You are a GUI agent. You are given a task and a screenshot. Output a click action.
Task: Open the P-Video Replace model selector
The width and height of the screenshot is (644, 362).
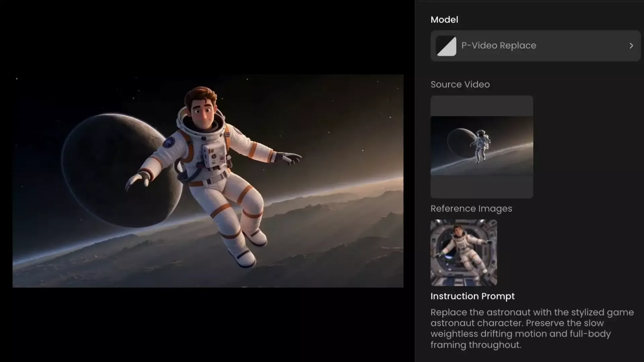click(x=536, y=46)
